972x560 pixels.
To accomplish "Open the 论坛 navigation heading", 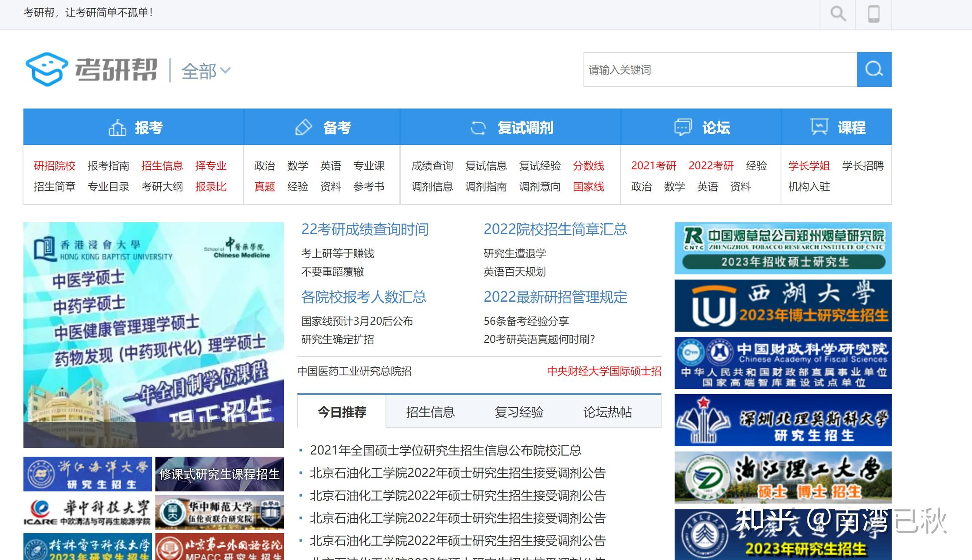I will click(716, 128).
